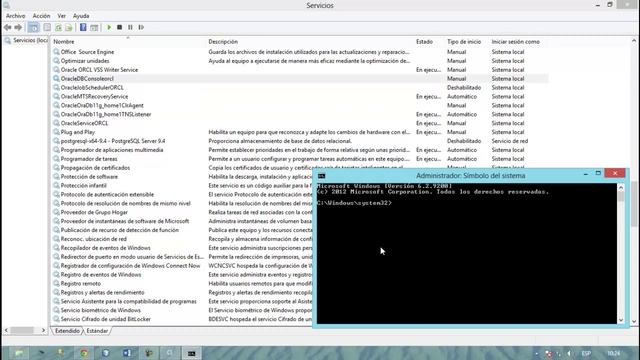The width and height of the screenshot is (640, 360).
Task: Click the icon beside Reconoc. ubicación de red
Action: tap(56, 239)
